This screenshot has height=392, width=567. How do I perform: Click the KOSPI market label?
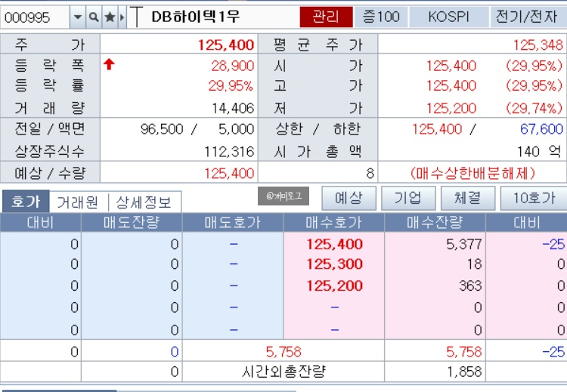click(x=448, y=17)
